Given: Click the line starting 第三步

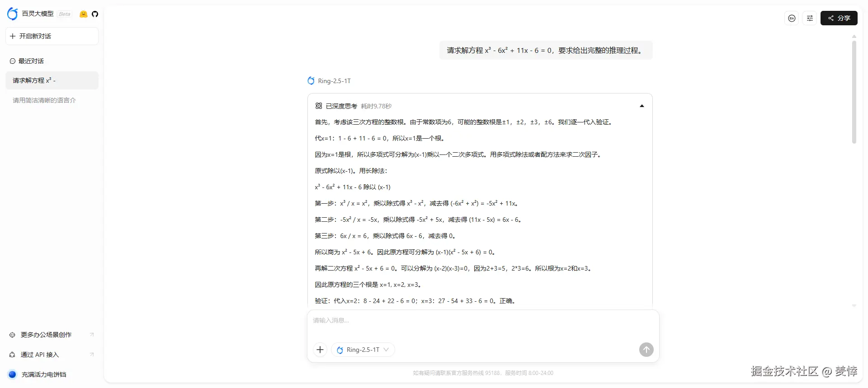Looking at the screenshot, I should pyautogui.click(x=386, y=236).
